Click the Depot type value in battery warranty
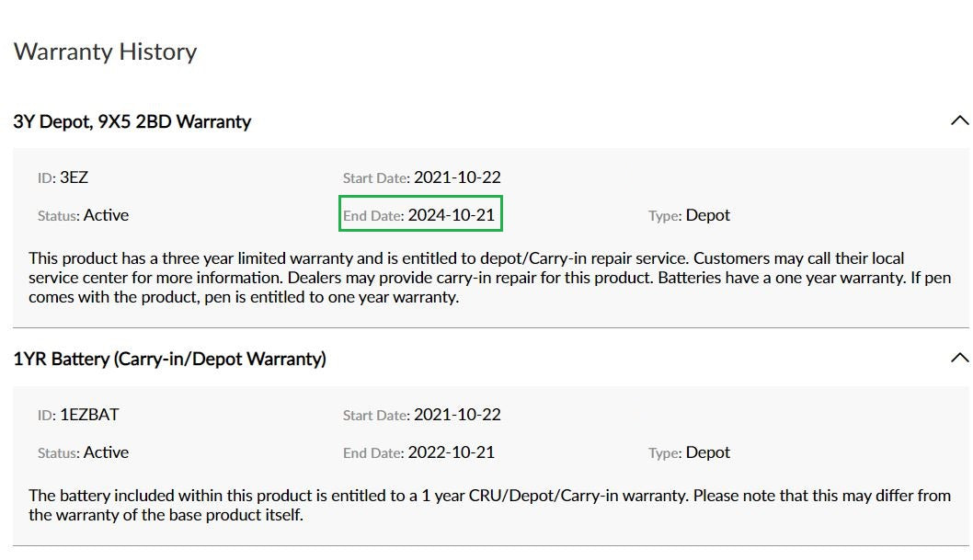This screenshot has width=973, height=560. click(708, 452)
